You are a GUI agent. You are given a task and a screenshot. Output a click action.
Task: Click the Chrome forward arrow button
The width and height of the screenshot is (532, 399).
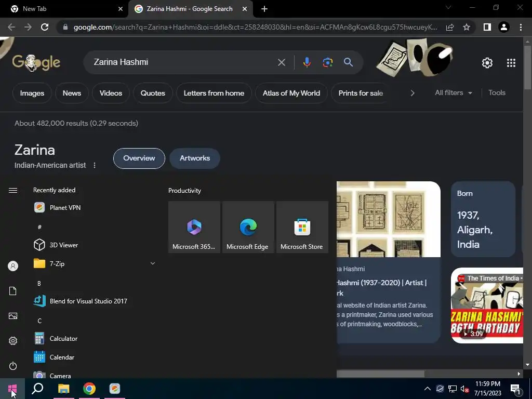tap(28, 27)
